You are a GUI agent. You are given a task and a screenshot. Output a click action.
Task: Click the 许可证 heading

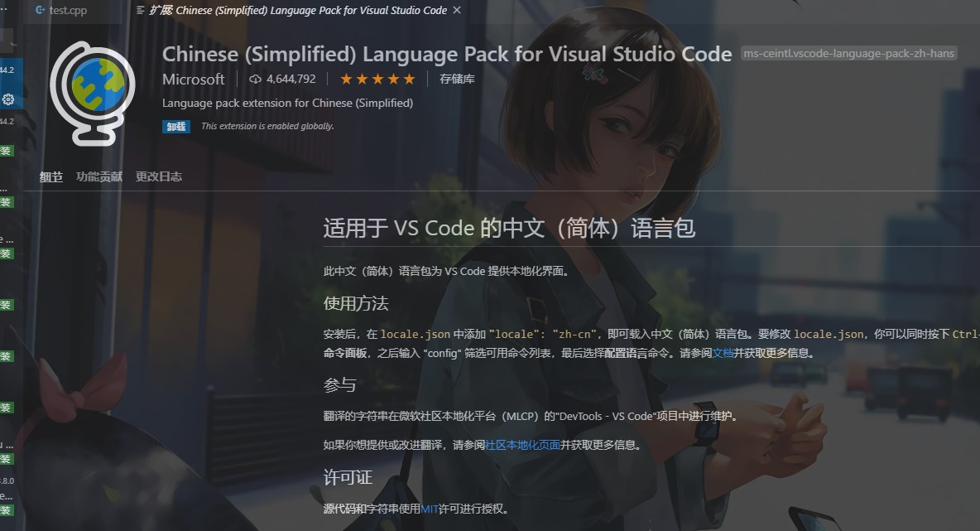348,478
